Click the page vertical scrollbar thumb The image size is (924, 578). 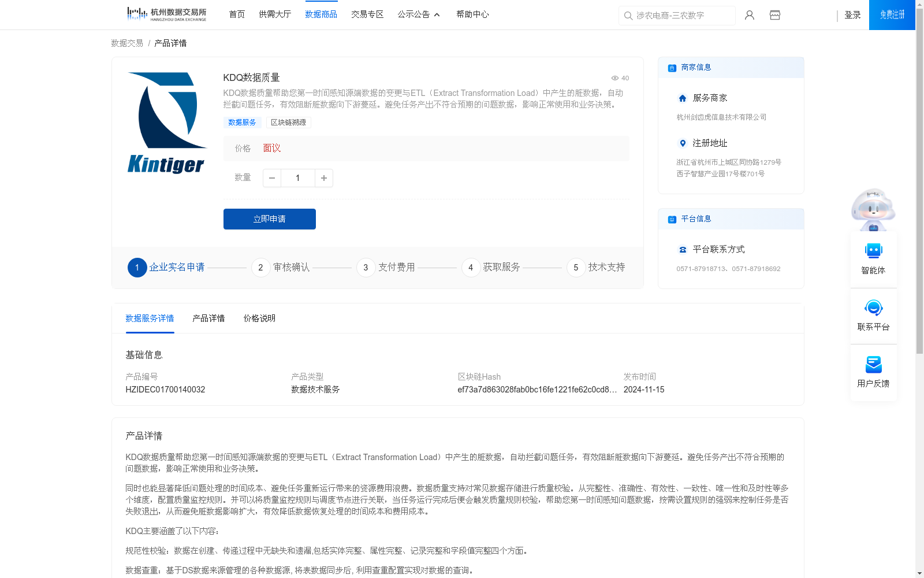[919, 180]
